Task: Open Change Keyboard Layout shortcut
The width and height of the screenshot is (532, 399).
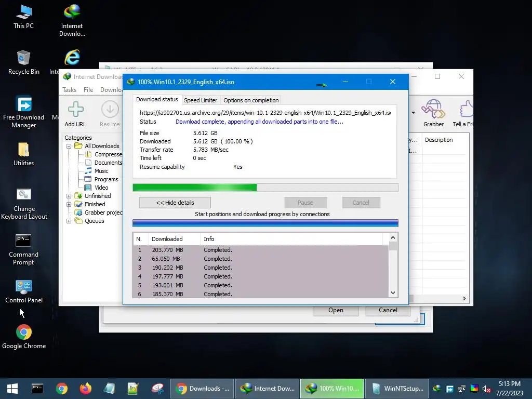Action: click(x=24, y=204)
